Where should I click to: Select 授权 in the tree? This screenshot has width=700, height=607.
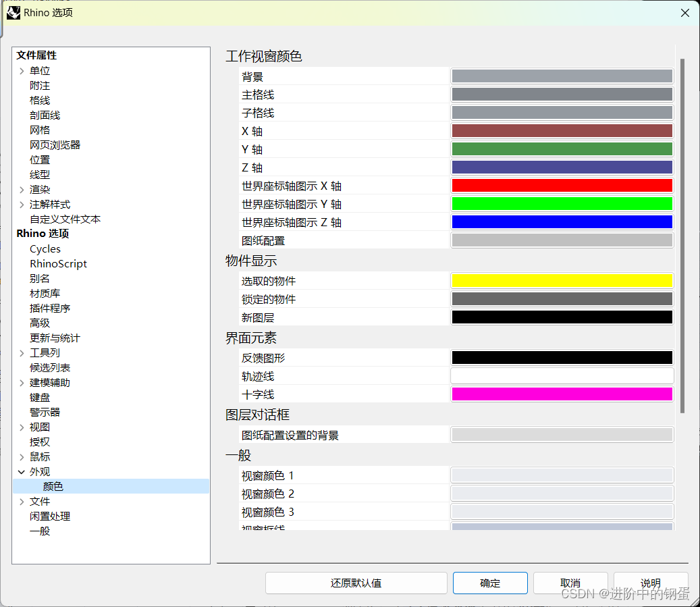[x=40, y=442]
